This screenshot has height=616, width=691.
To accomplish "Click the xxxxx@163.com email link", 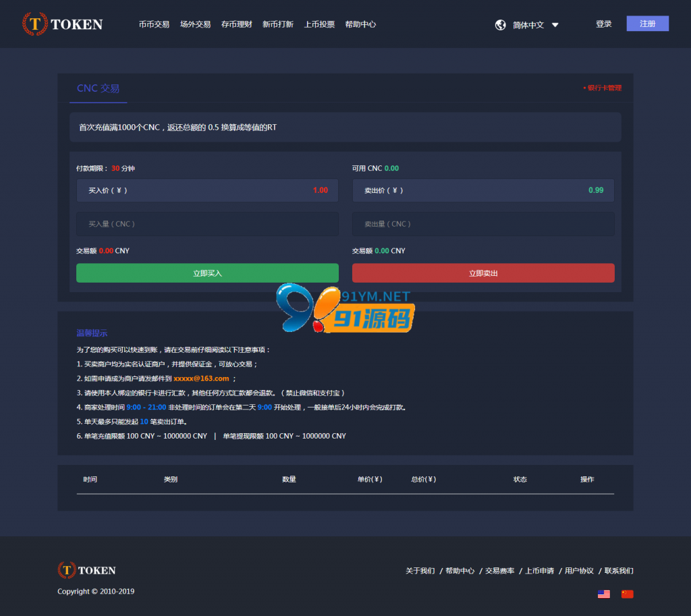I will 201,379.
